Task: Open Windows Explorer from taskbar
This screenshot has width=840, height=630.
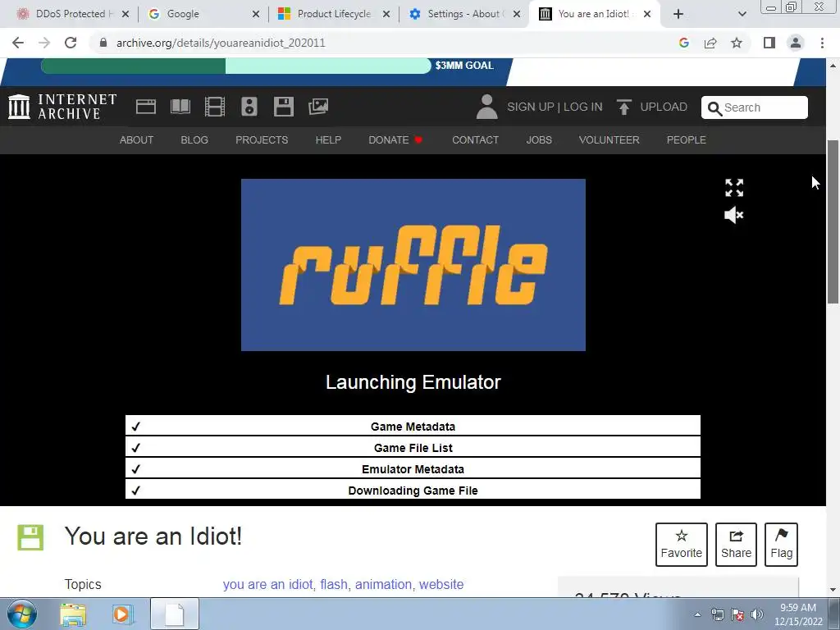Action: coord(73,614)
